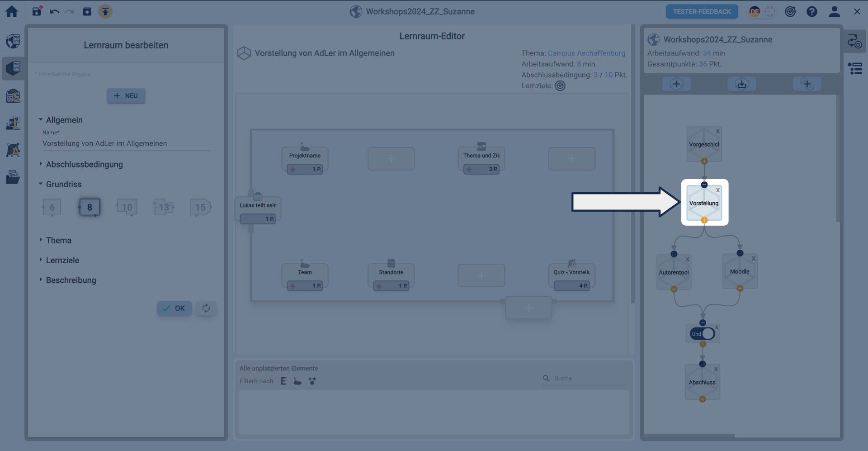Expand the Thema section
Image resolution: width=868 pixels, height=451 pixels.
click(58, 240)
